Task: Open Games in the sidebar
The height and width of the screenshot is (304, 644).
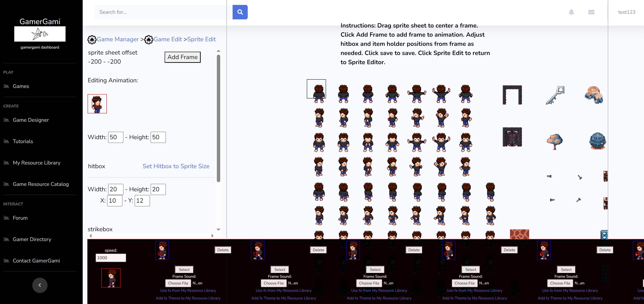Action: pyautogui.click(x=21, y=86)
